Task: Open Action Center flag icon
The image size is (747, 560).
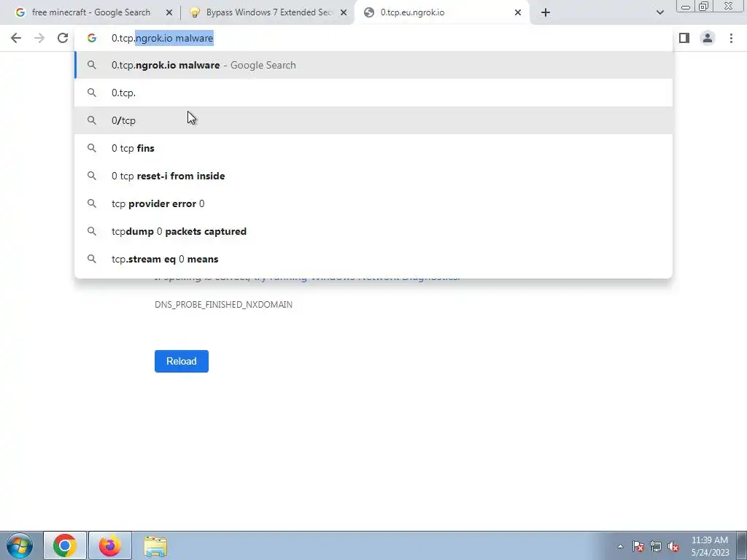Action: [x=638, y=546]
